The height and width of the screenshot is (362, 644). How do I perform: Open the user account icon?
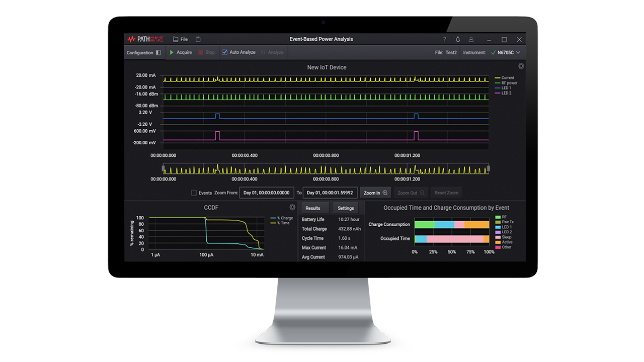(471, 39)
